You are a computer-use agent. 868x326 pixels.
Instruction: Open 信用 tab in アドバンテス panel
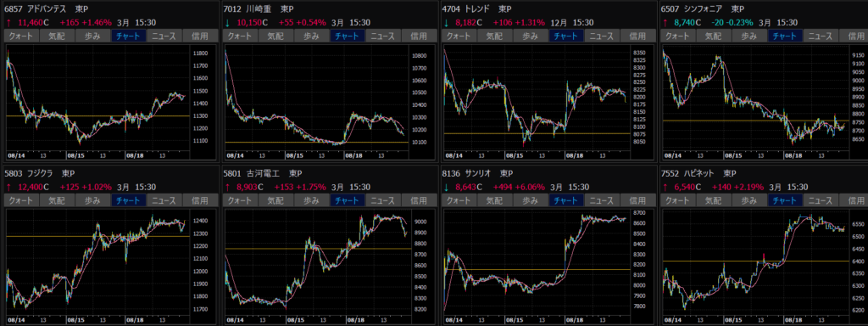coord(199,36)
